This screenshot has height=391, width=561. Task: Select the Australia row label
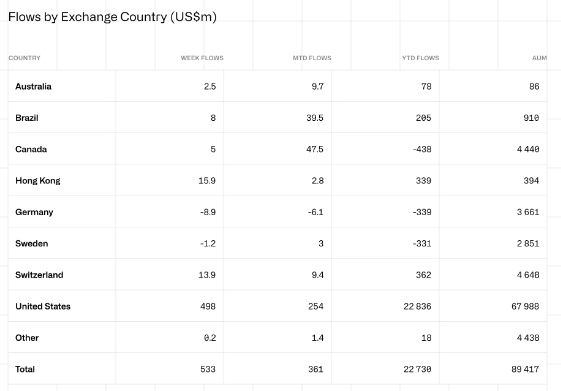click(x=33, y=87)
